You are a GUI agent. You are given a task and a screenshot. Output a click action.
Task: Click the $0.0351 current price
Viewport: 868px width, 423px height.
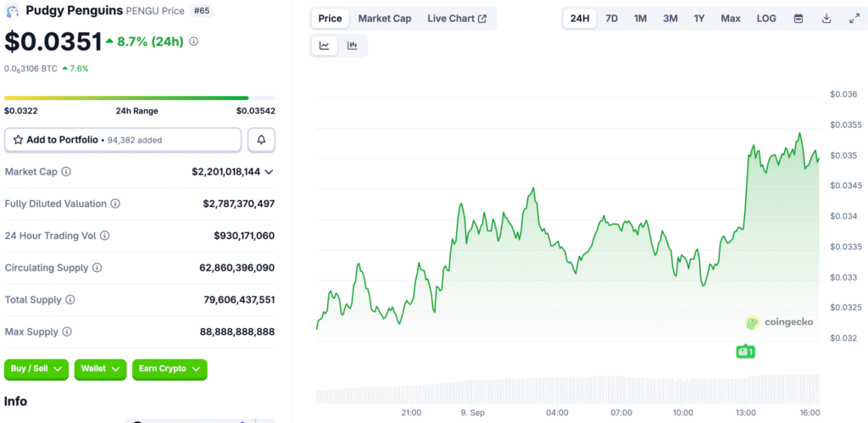pyautogui.click(x=53, y=42)
